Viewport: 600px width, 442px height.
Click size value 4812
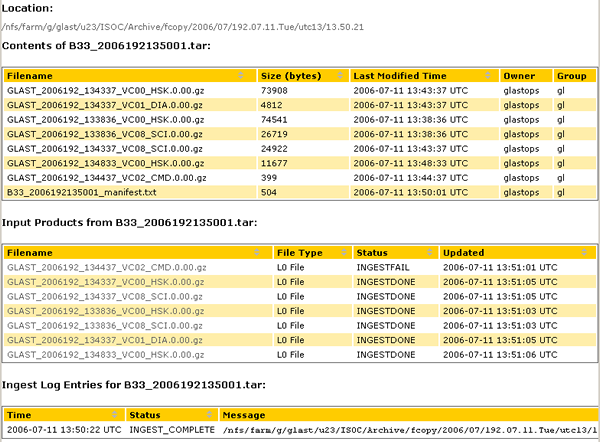pyautogui.click(x=272, y=105)
